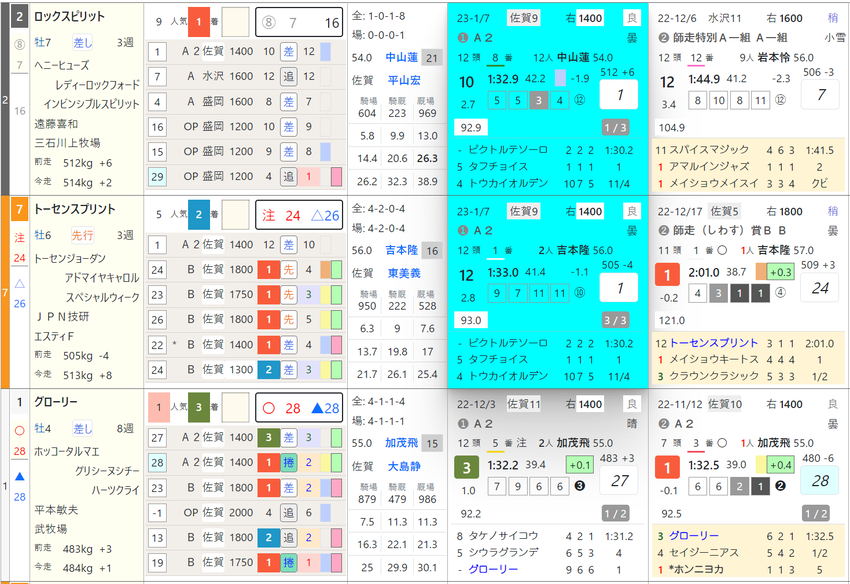
Task: Select damsire name ハーツクライ
Action: click(115, 490)
